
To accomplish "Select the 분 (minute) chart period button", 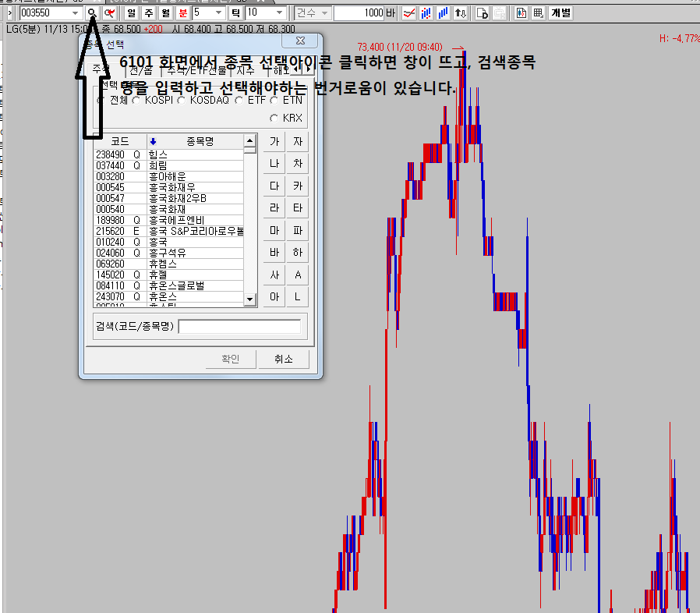I will 182,13.
